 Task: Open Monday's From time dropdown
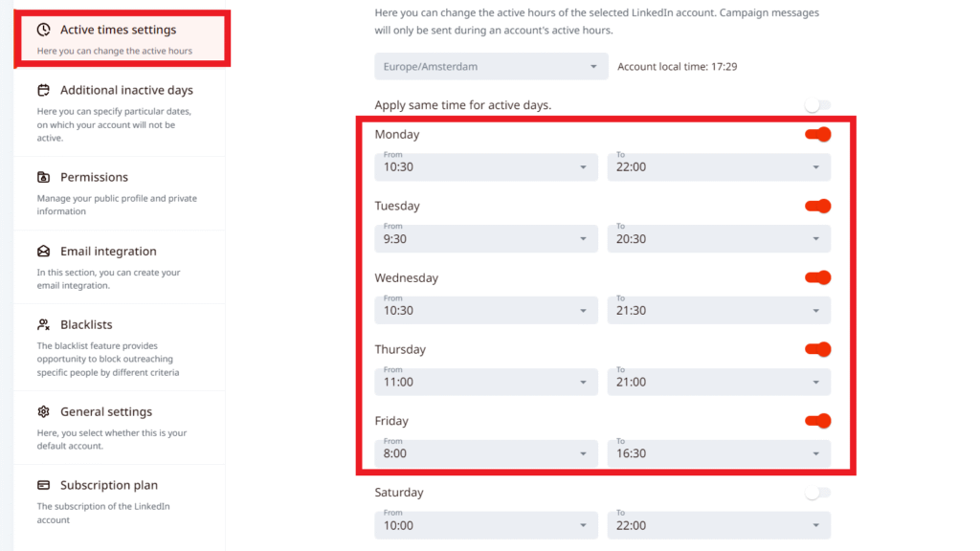pos(485,167)
